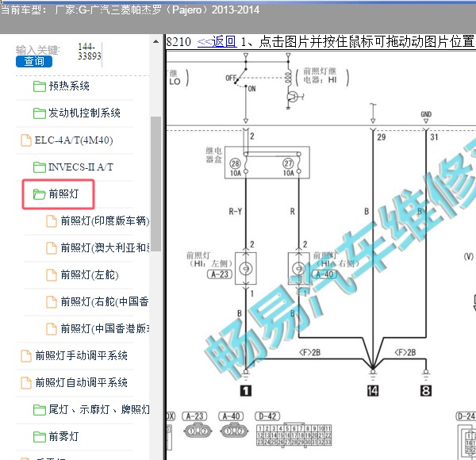Click the page code 8210 text
This screenshot has width=476, height=460.
pyautogui.click(x=178, y=41)
